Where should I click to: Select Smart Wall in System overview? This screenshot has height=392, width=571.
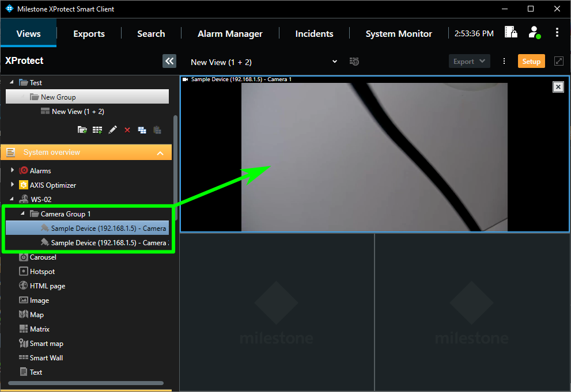tap(46, 357)
